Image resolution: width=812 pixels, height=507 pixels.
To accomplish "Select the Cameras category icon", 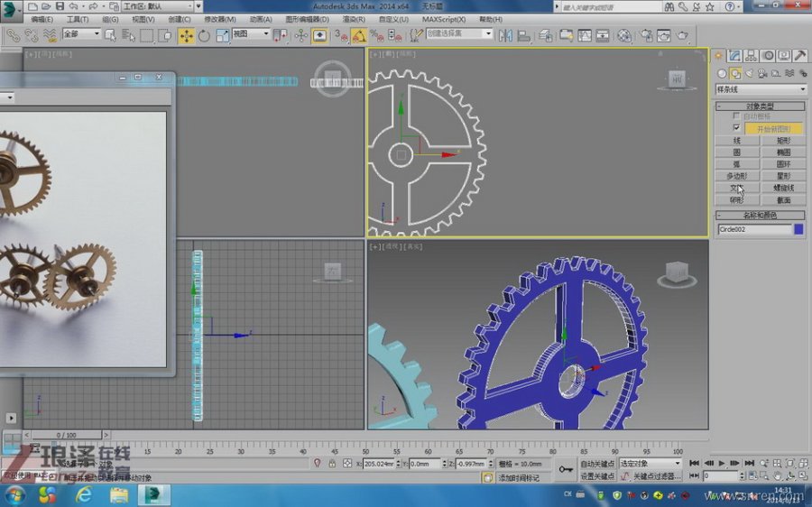I will [762, 73].
